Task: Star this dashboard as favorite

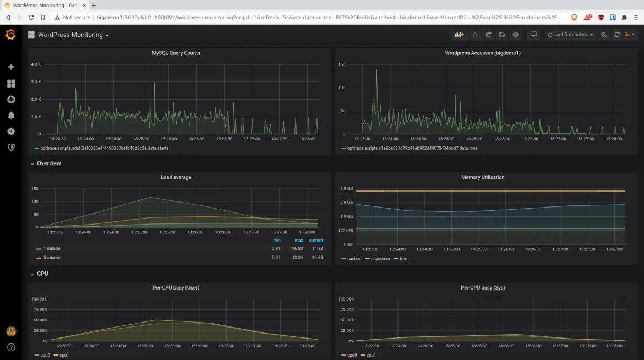Action: [475, 35]
